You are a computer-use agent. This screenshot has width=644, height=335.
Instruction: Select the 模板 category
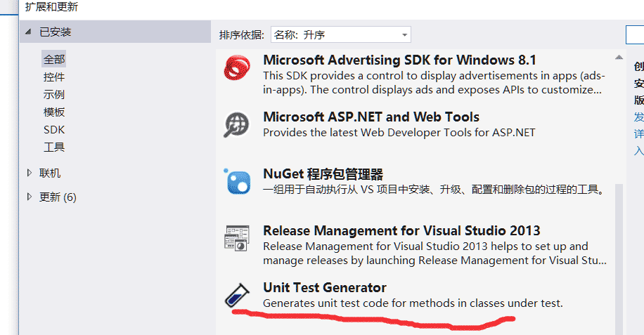[x=54, y=112]
